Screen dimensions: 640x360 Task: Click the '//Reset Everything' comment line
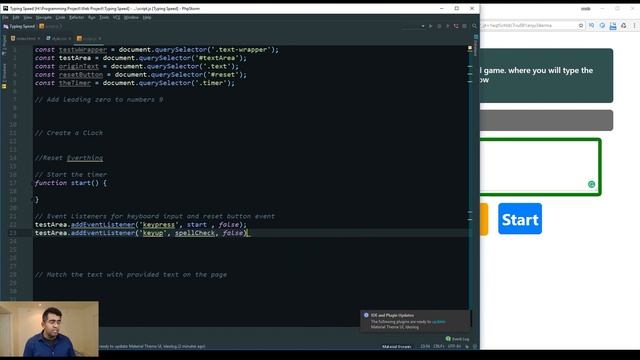(69, 158)
